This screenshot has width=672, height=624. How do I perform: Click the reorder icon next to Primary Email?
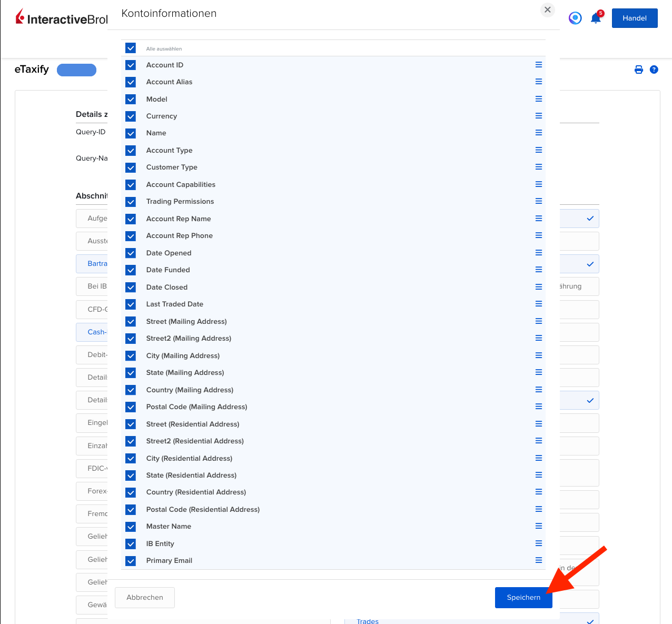click(538, 560)
